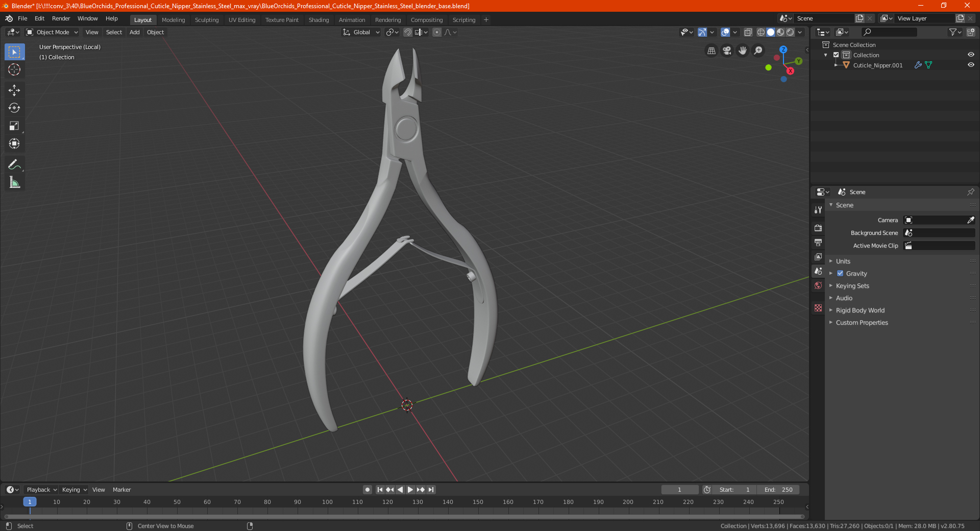The image size is (980, 531).
Task: Toggle viewport overlays display
Action: 725,32
